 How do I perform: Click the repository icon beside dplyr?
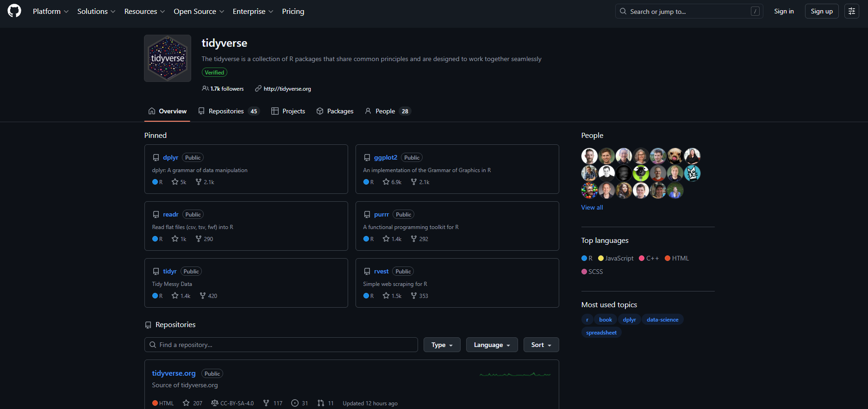[156, 158]
